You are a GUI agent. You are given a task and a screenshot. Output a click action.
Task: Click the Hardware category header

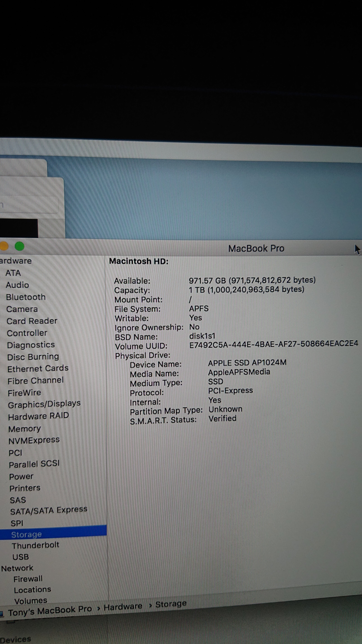point(16,261)
